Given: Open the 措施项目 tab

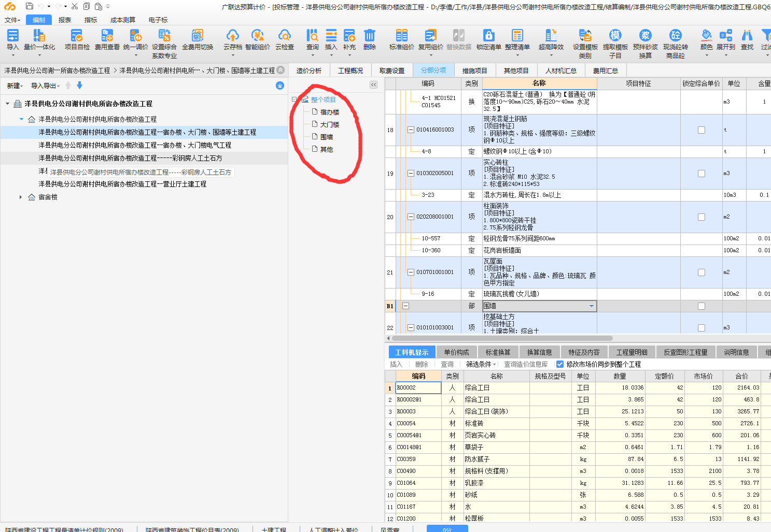Looking at the screenshot, I should pos(474,70).
